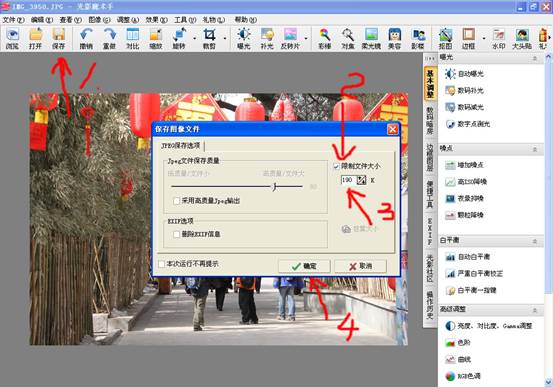Switch to the 数码暗房 side tab
The width and height of the screenshot is (553, 387).
pyautogui.click(x=430, y=121)
